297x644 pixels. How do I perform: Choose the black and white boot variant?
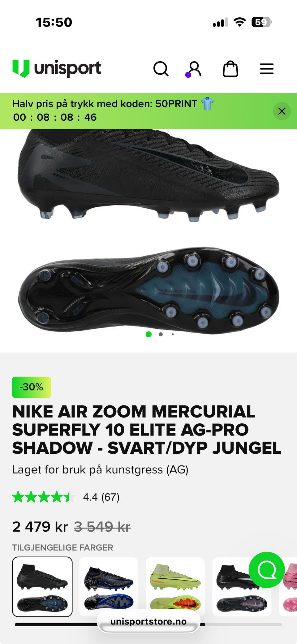coord(242,587)
